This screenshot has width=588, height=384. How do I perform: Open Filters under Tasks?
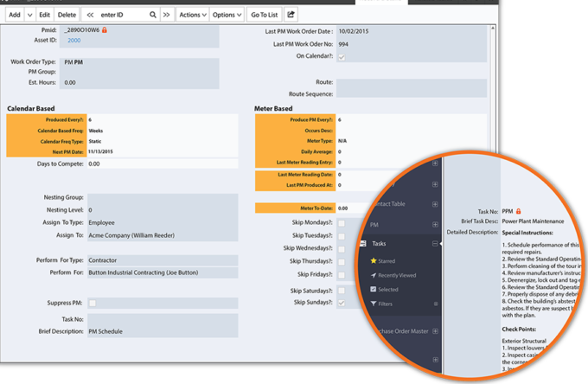pyautogui.click(x=385, y=304)
